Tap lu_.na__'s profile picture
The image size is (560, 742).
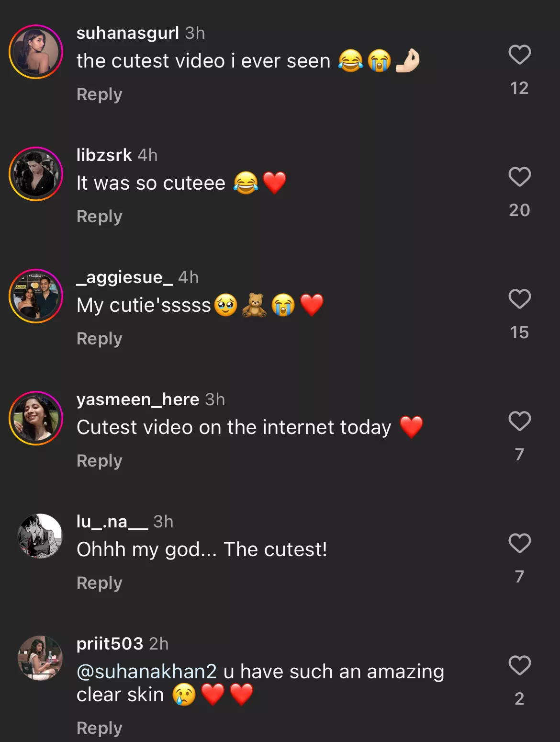(x=40, y=536)
